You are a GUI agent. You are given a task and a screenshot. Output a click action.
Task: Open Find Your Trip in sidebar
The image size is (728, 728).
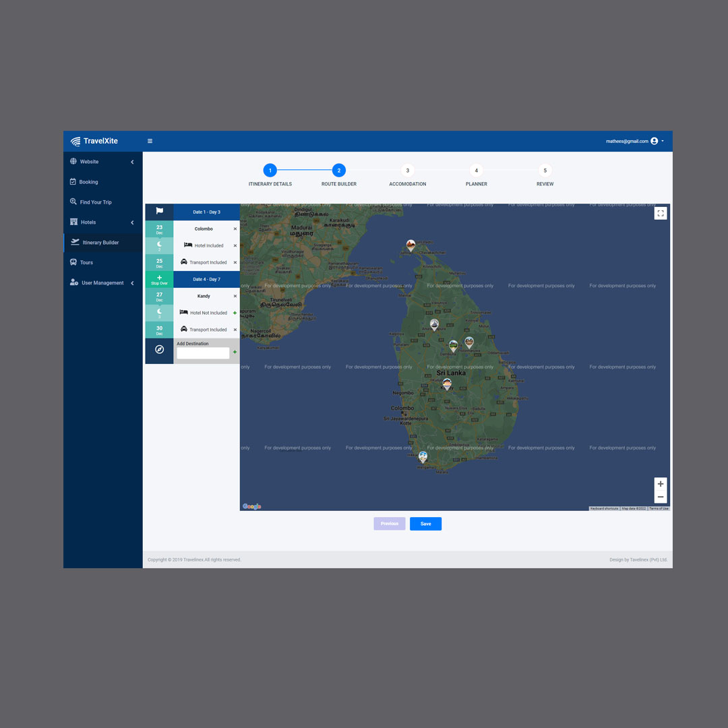point(95,202)
